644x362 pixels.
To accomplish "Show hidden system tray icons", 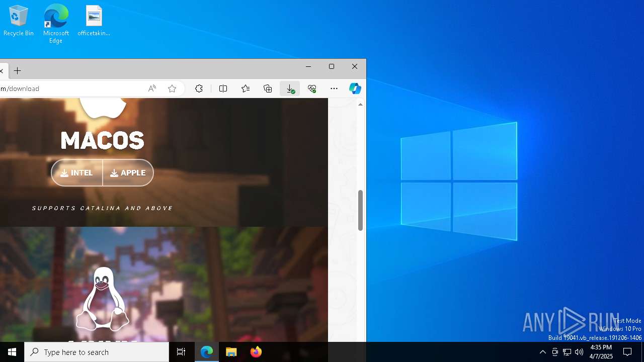I will click(542, 352).
